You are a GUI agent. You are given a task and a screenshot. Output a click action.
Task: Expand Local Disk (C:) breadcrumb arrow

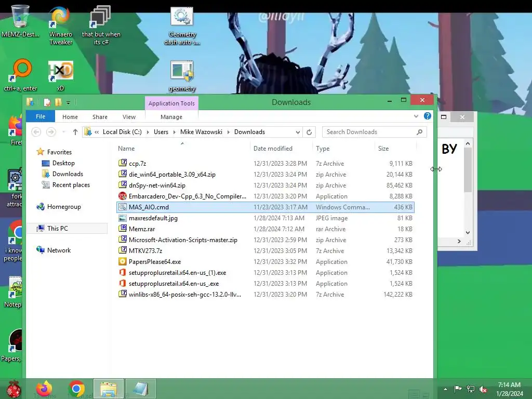point(148,132)
